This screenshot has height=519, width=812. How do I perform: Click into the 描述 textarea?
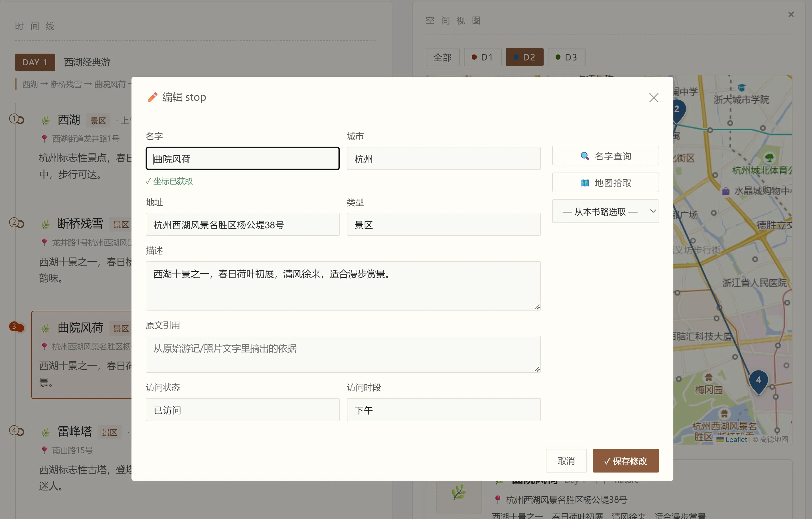(343, 286)
